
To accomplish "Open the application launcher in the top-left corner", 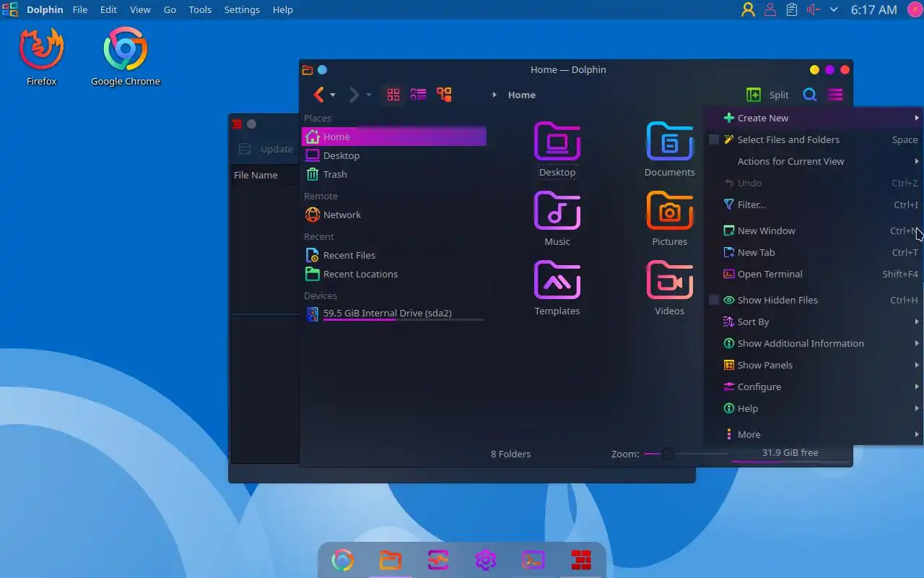I will 10,9.
